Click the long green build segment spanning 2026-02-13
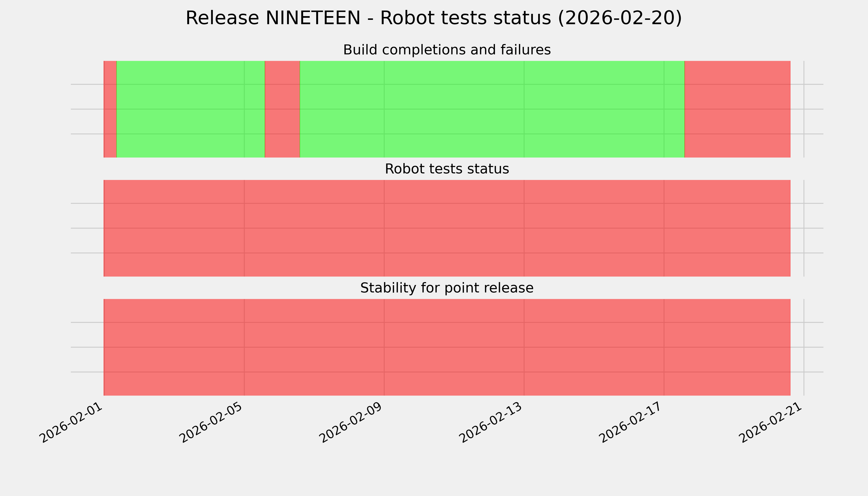The height and width of the screenshot is (496, 868). click(x=492, y=109)
